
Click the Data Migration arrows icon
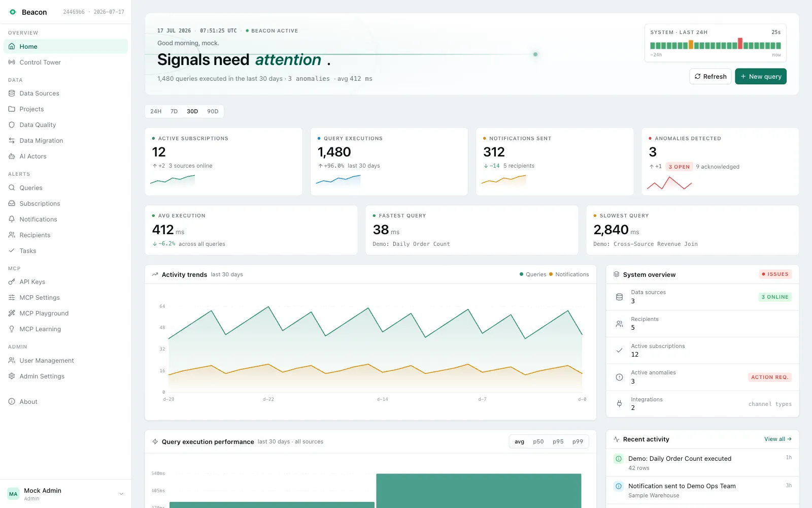pyautogui.click(x=12, y=140)
